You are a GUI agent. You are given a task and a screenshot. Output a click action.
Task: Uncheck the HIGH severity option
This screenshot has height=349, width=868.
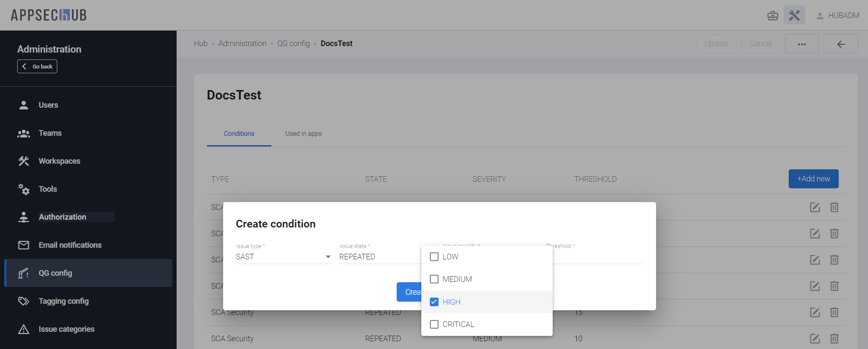pos(434,302)
